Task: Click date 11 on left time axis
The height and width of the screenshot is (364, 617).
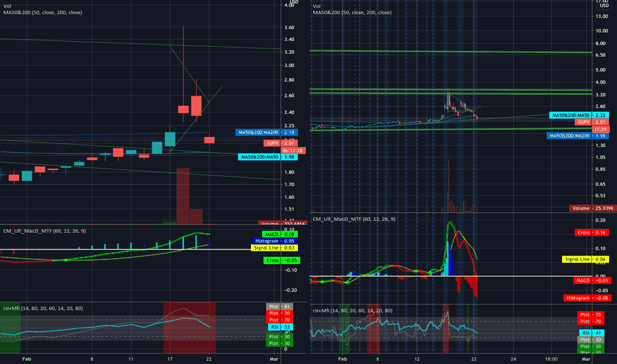Action: [130, 359]
